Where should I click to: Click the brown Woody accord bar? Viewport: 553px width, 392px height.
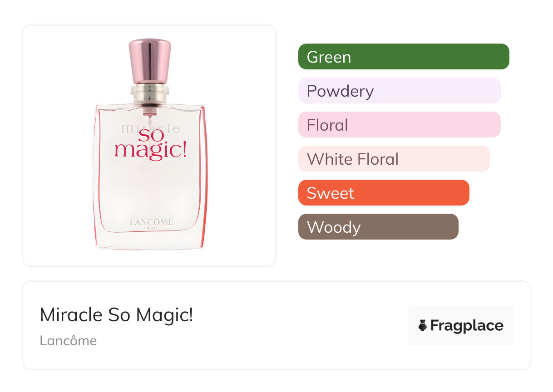point(378,227)
